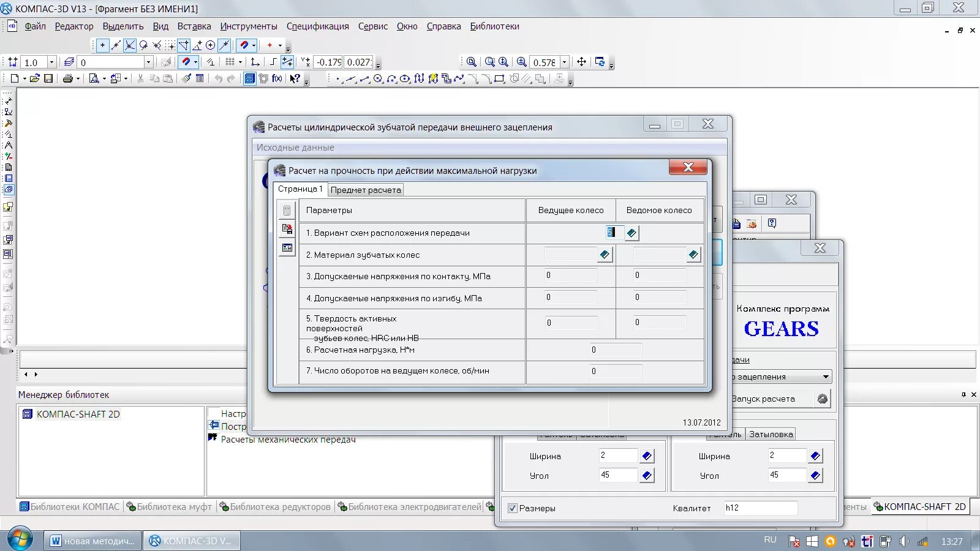Click the Print icon in toolbar

67,78
